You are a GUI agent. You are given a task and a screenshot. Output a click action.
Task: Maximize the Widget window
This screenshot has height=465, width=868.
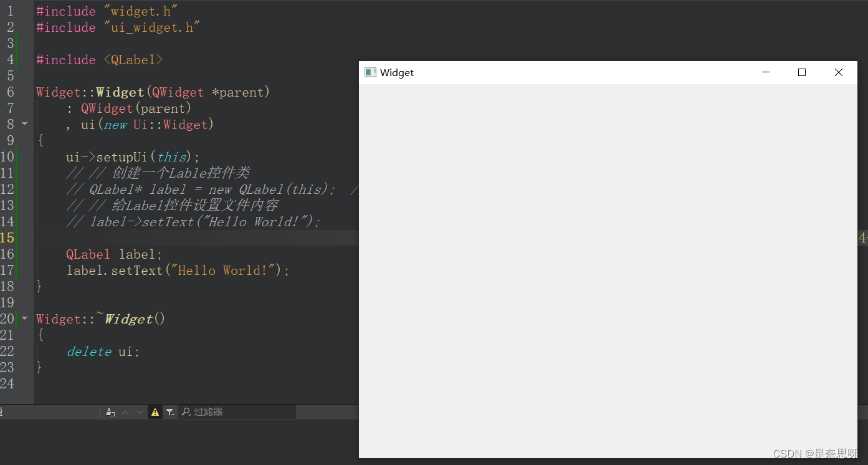(802, 72)
